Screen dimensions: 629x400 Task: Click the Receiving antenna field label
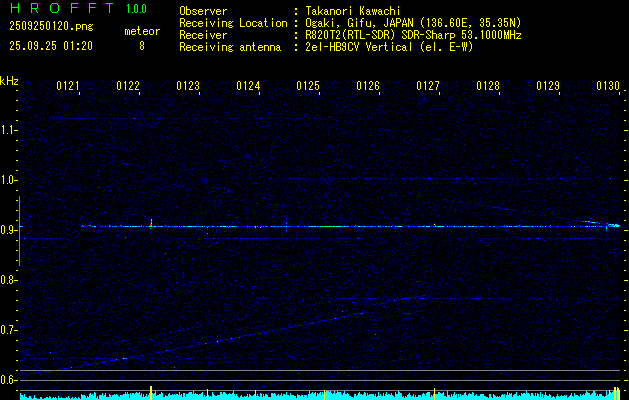(230, 47)
